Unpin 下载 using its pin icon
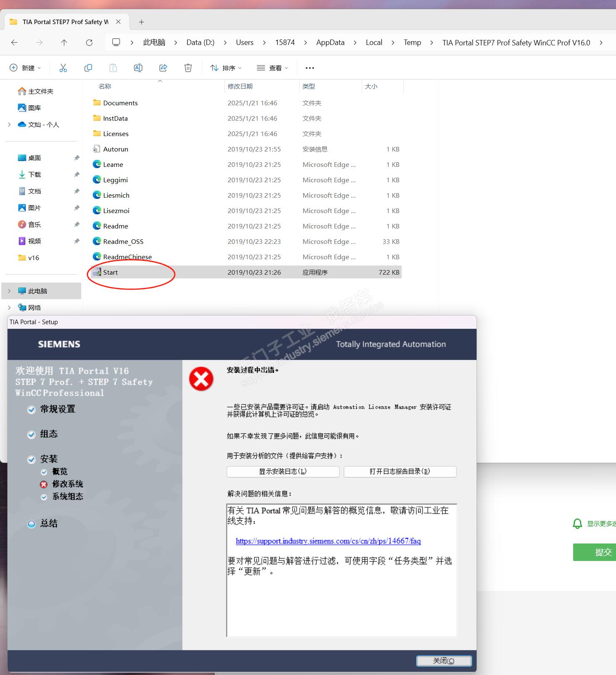Image resolution: width=616 pixels, height=675 pixels. (77, 174)
